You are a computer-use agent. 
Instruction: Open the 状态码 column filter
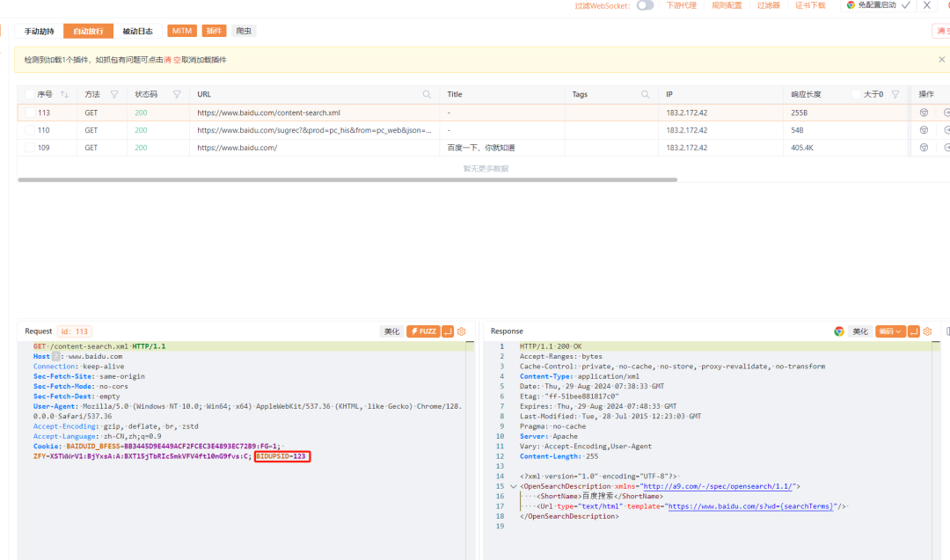[177, 94]
